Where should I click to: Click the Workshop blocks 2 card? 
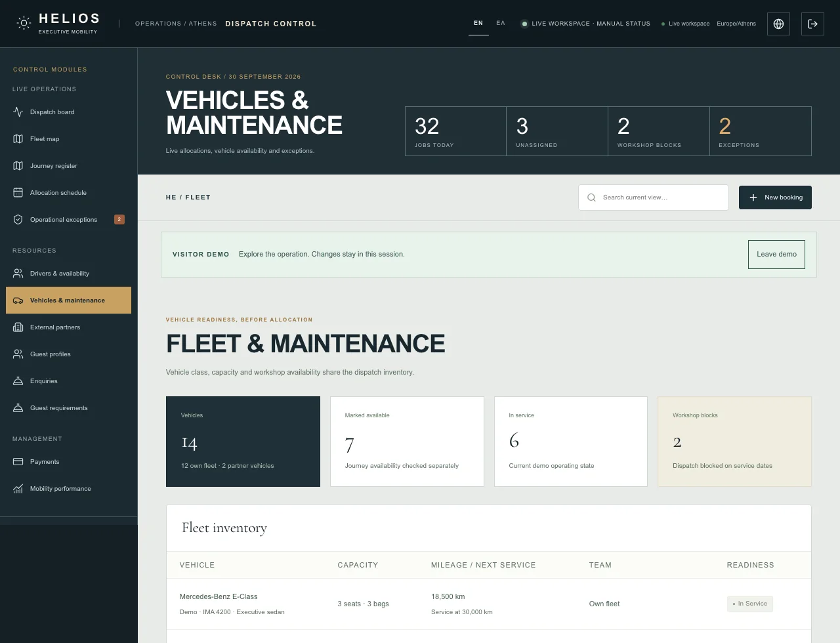point(735,442)
